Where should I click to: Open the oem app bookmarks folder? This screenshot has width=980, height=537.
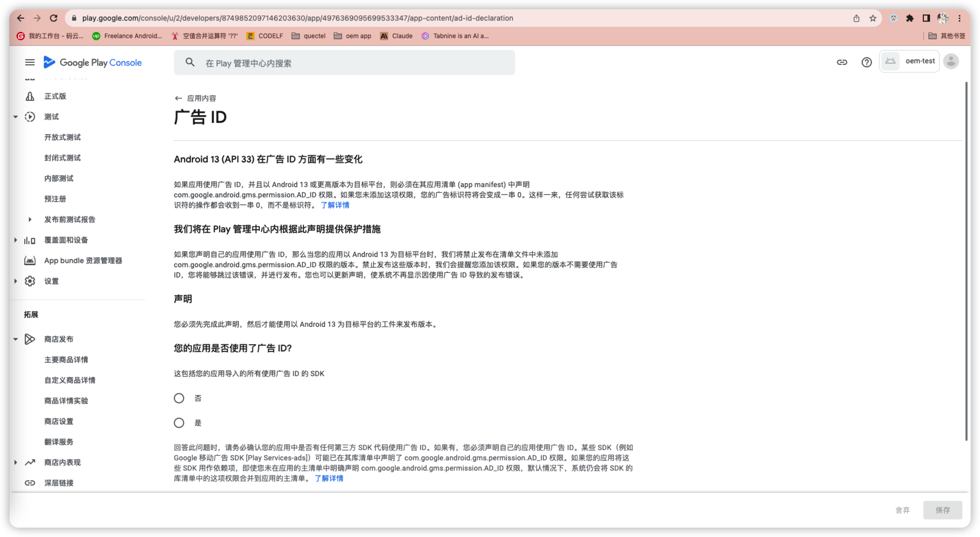tap(352, 36)
